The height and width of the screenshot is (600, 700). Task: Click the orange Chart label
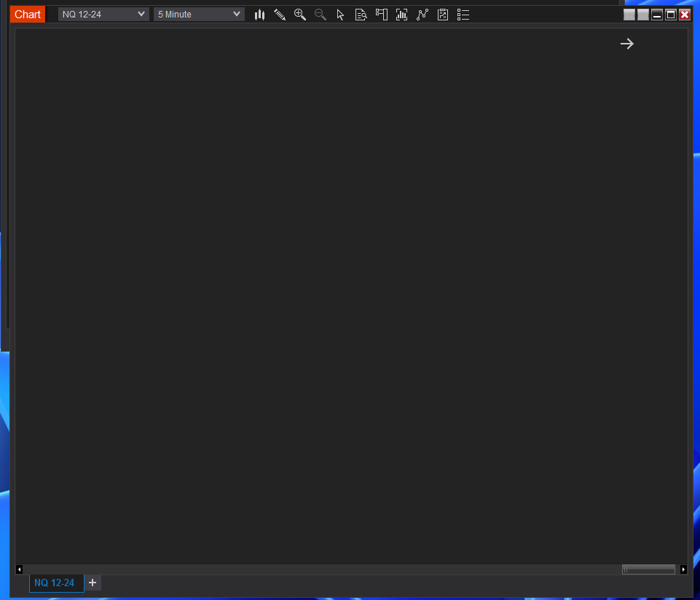[x=28, y=15]
